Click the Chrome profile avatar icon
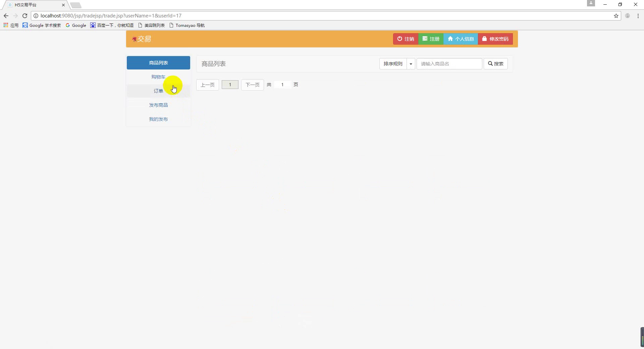The width and height of the screenshot is (644, 349). point(591,3)
